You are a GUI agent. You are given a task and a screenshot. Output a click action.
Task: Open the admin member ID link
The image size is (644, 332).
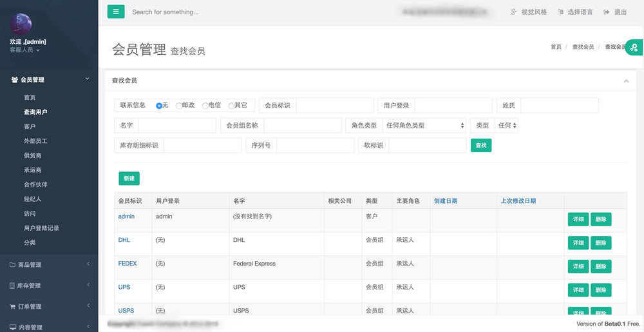pyautogui.click(x=126, y=216)
